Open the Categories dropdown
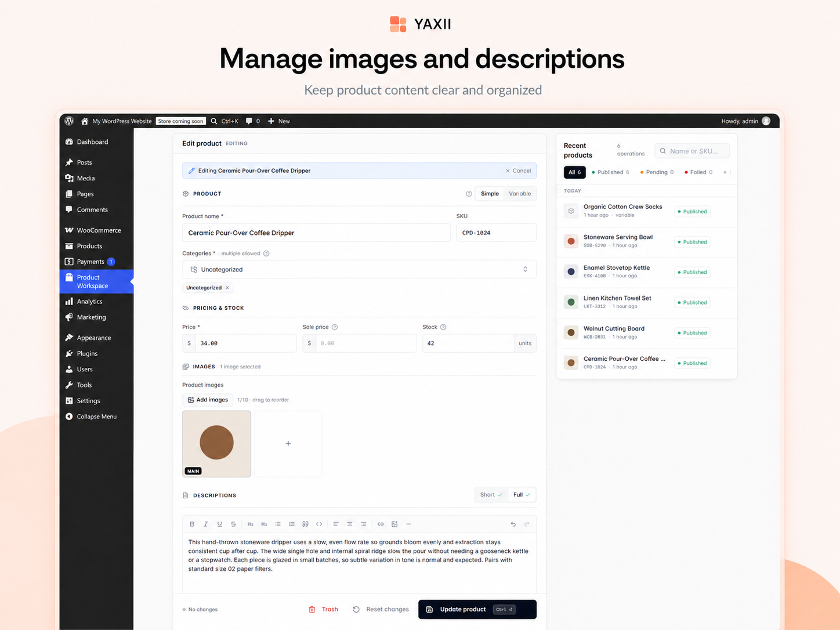 pos(359,269)
